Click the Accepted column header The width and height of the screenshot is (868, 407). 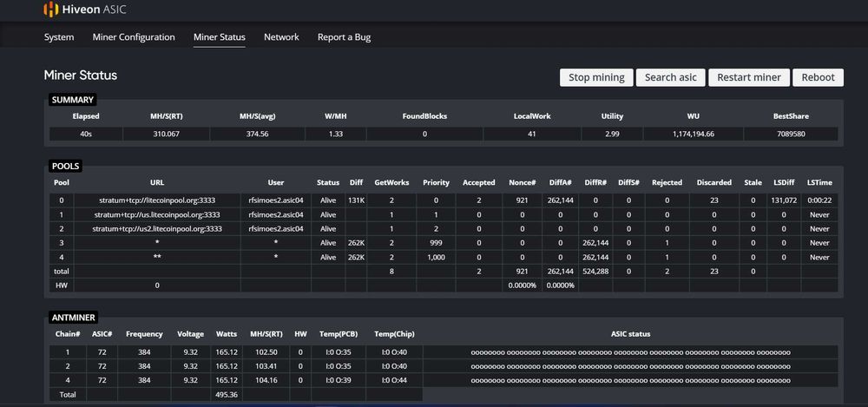479,182
